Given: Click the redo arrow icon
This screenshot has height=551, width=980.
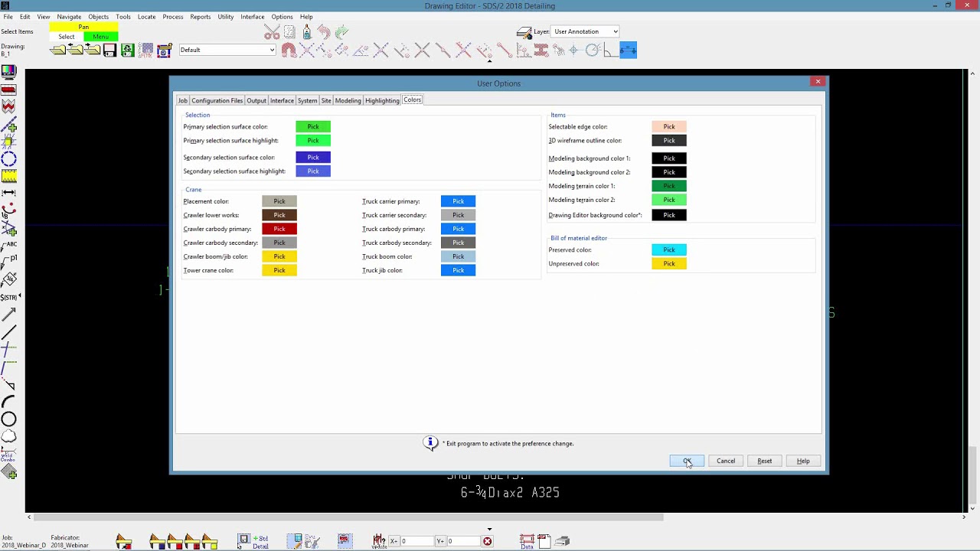Looking at the screenshot, I should (341, 31).
